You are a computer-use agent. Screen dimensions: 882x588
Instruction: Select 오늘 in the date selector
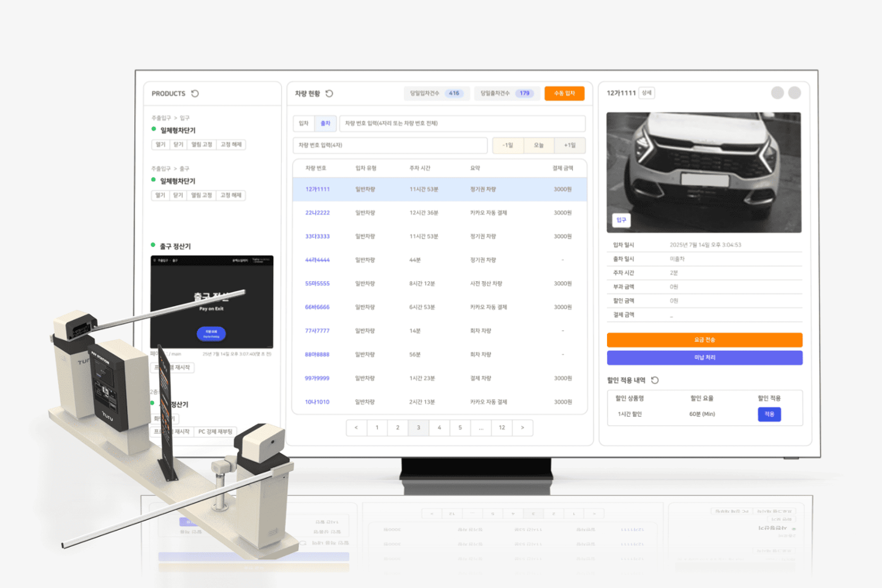[x=538, y=145]
